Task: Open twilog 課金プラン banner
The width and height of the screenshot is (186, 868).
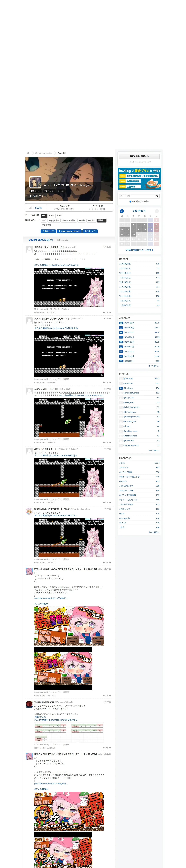Action: [139, 179]
